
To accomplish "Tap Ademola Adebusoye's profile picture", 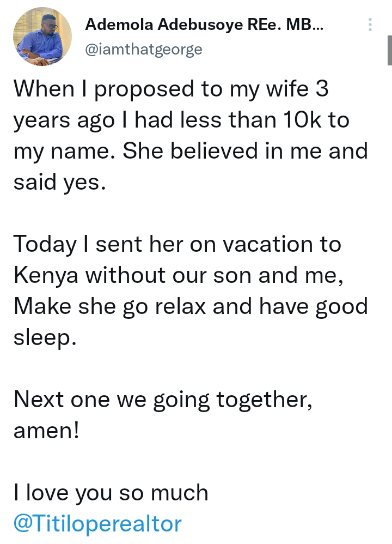I will coord(42,36).
